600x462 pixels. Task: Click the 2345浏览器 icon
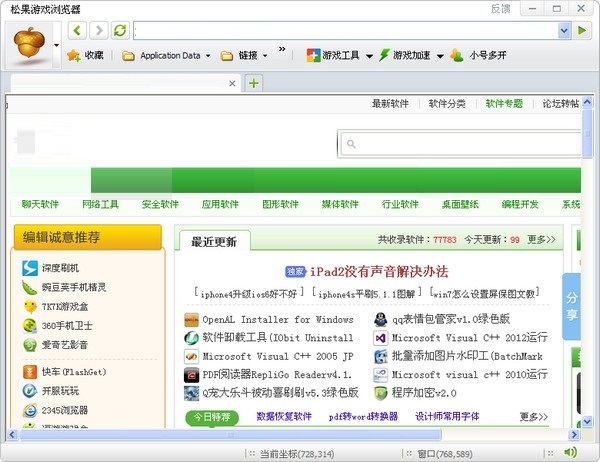pyautogui.click(x=30, y=410)
